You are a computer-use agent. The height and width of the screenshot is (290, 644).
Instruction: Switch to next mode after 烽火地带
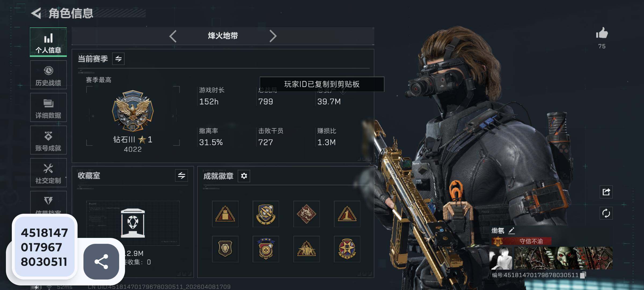click(x=273, y=36)
